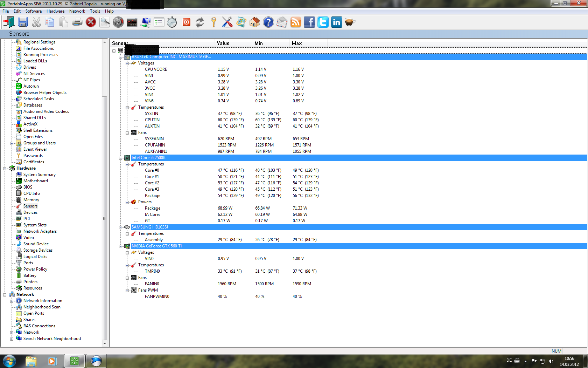The image size is (588, 368).
Task: Open the LinkedIn icon link
Action: click(337, 22)
